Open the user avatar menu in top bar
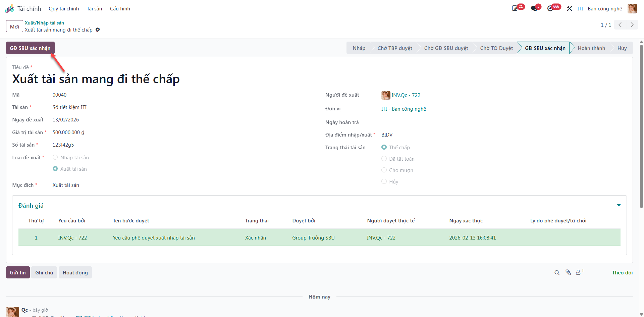644x317 pixels. pyautogui.click(x=632, y=8)
